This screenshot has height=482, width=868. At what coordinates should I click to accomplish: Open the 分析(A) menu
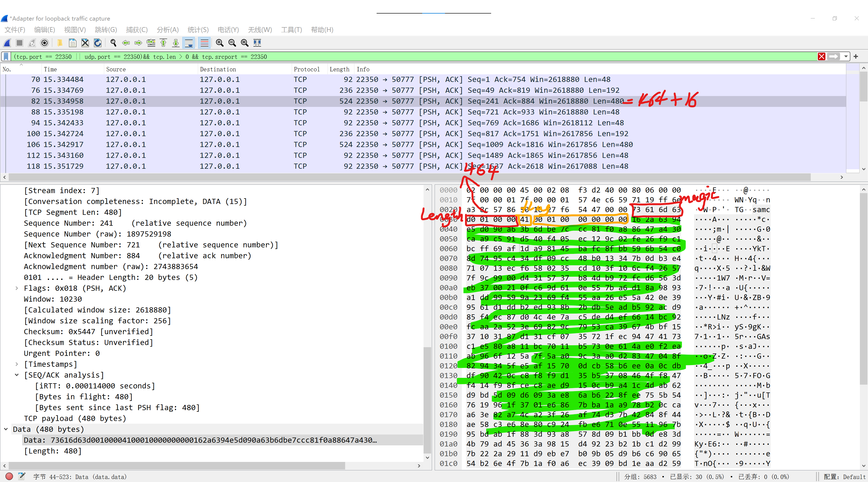pyautogui.click(x=167, y=30)
